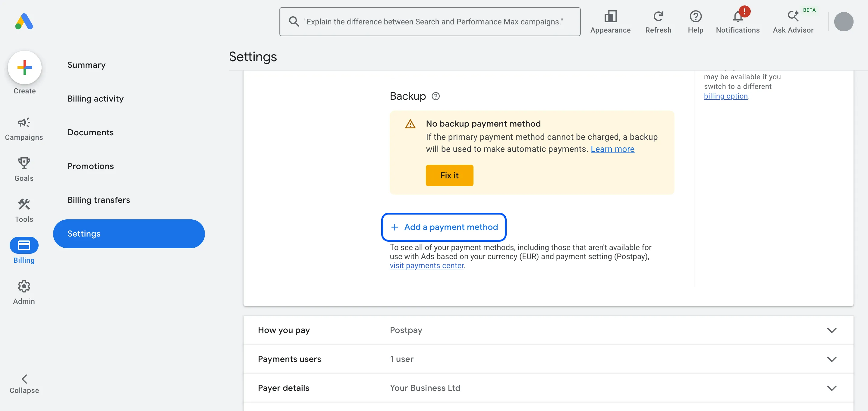This screenshot has height=411, width=868.
Task: Open Campaigns megaphone icon in sidebar
Action: point(24,122)
